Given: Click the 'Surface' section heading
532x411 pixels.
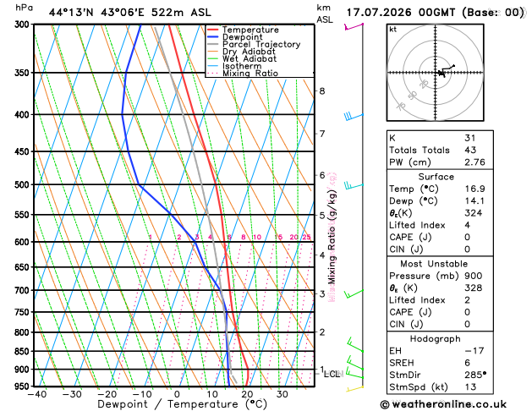Looking at the screenshot, I should click(x=436, y=177).
